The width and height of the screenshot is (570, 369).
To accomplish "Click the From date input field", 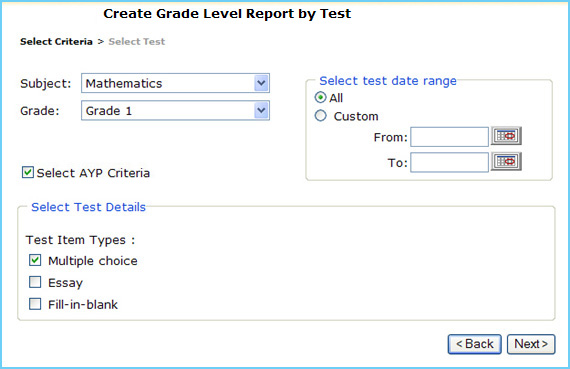I will tap(449, 137).
